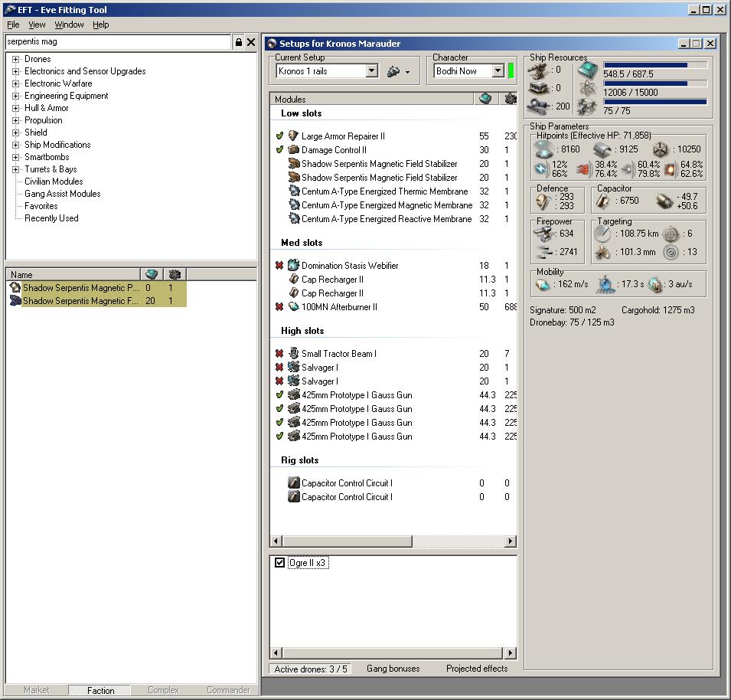Open the Character dropdown arrow
The image size is (731, 700).
[498, 71]
